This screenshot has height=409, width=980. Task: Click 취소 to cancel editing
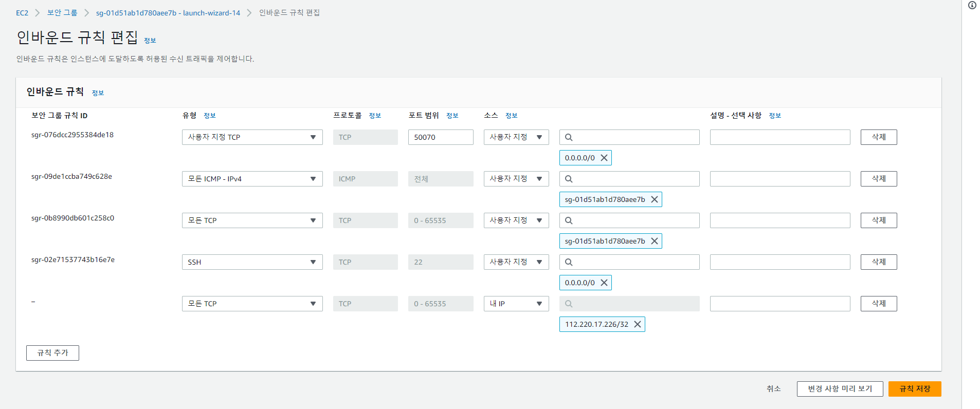point(774,389)
